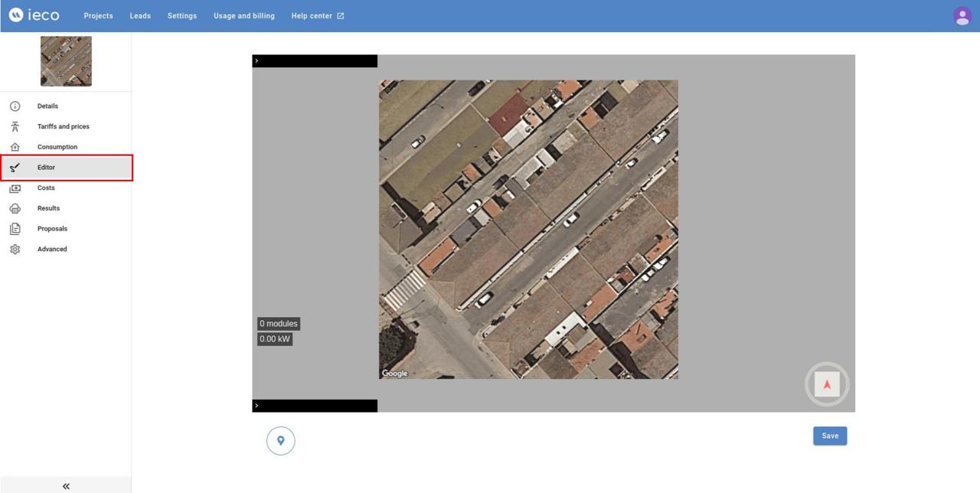Viewport: 980px width, 493px height.
Task: Select the Editor sidebar item
Action: 66,168
